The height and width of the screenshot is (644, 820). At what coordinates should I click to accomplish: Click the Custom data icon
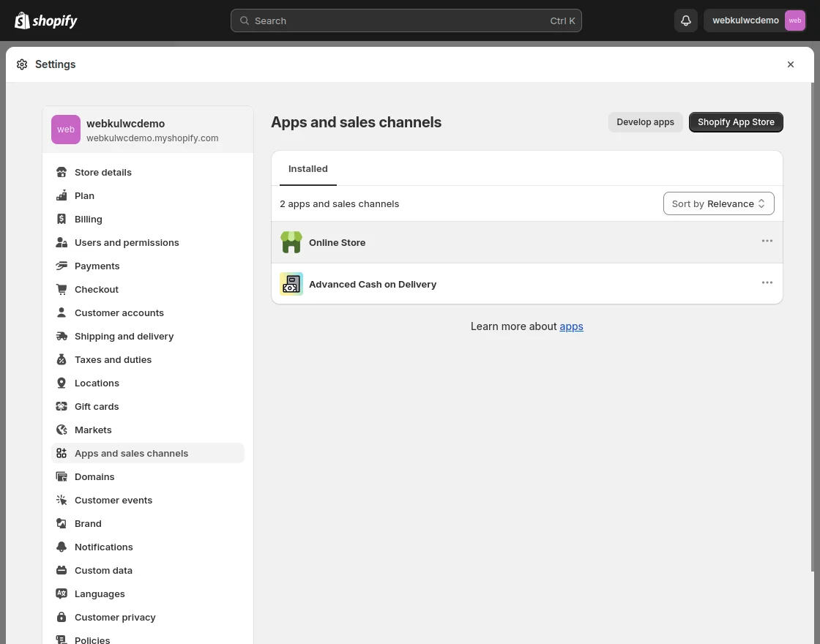[x=61, y=570]
